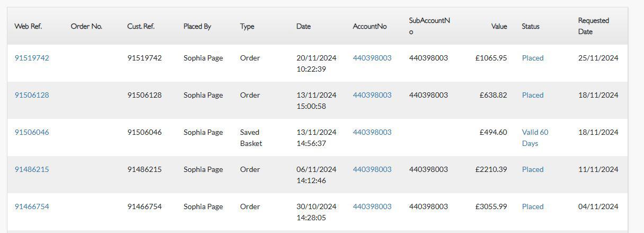Select the Requested Date column header
Viewport: 644px width, 233px height.
pos(593,26)
